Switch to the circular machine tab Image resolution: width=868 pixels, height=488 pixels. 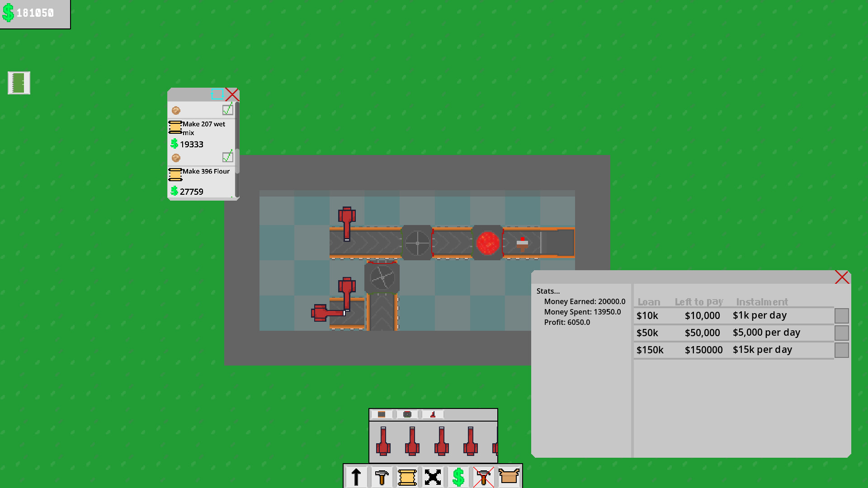coord(407,414)
